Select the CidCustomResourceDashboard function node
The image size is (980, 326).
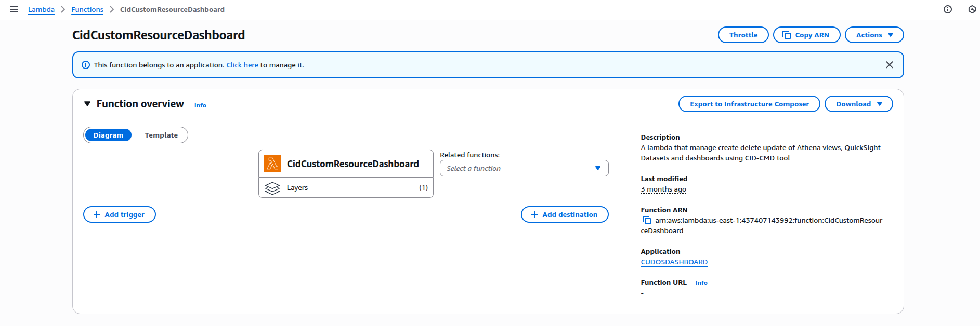pos(346,164)
